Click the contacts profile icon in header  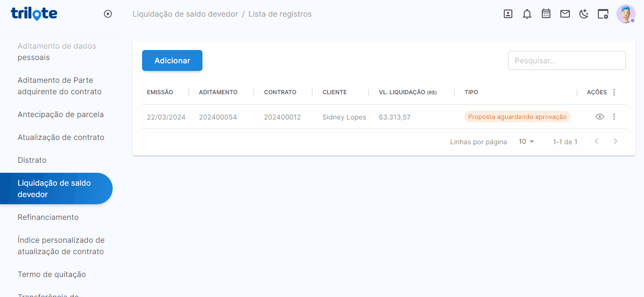508,14
